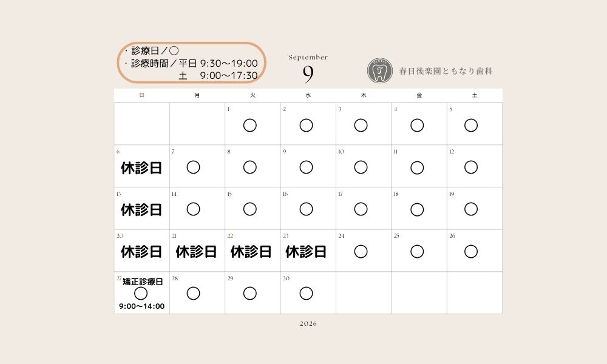The image size is (607, 364).
Task: Click the circle for September 24
Action: tap(361, 251)
